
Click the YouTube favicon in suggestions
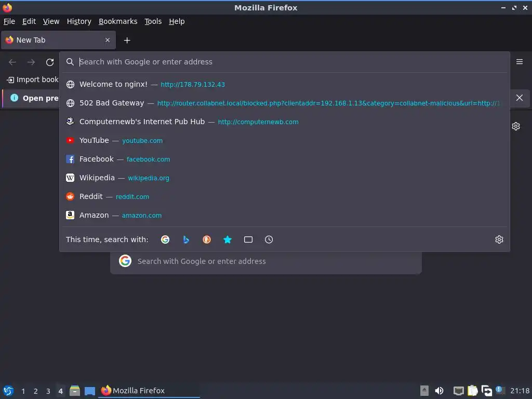tap(70, 140)
